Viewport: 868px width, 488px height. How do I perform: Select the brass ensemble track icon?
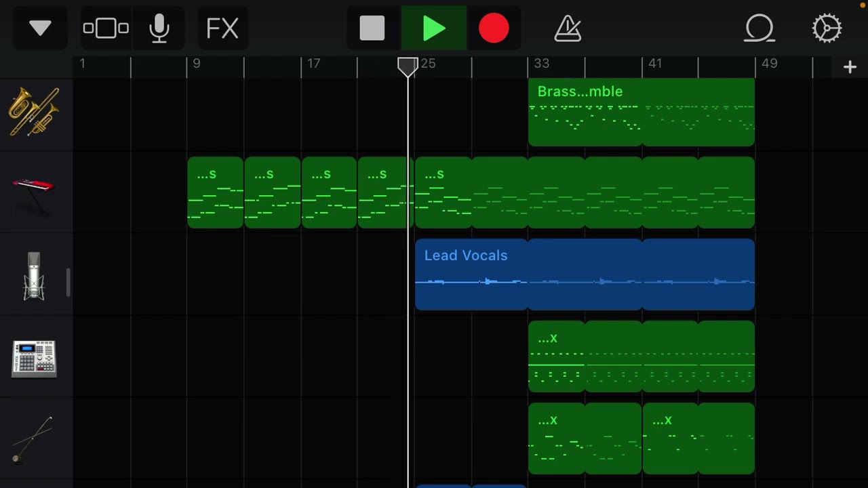(x=34, y=112)
